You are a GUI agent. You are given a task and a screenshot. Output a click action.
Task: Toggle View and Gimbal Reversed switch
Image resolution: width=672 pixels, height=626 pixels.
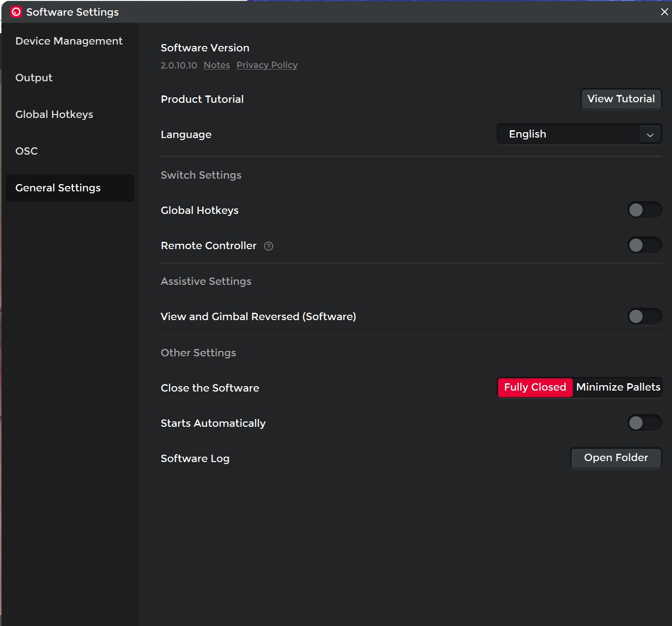pyautogui.click(x=644, y=317)
